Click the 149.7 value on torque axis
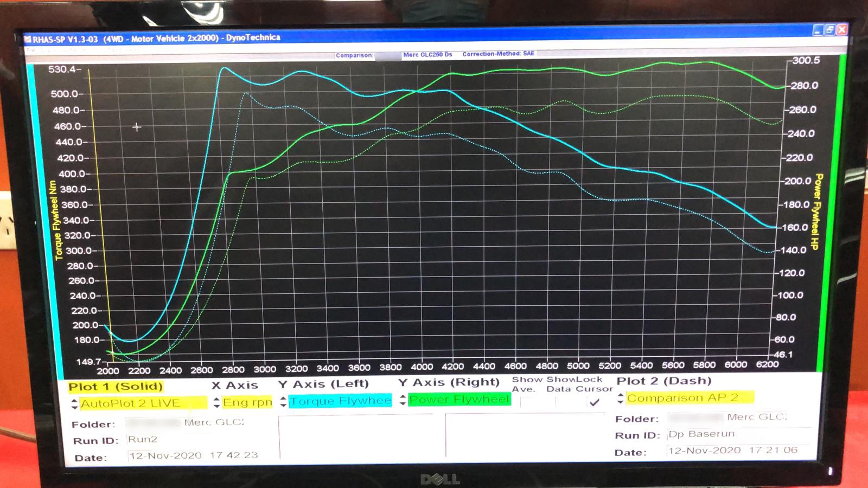Screen dimensions: 868x488 [88, 362]
